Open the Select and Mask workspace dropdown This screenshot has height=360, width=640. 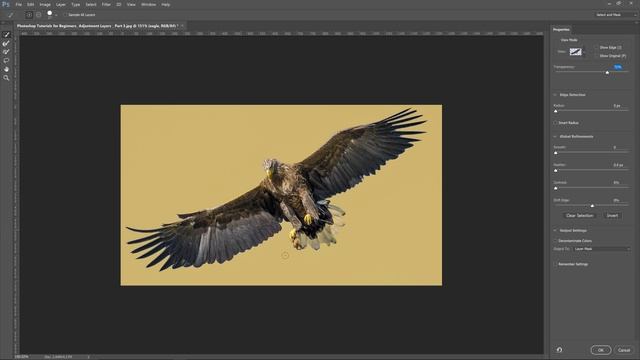615,15
